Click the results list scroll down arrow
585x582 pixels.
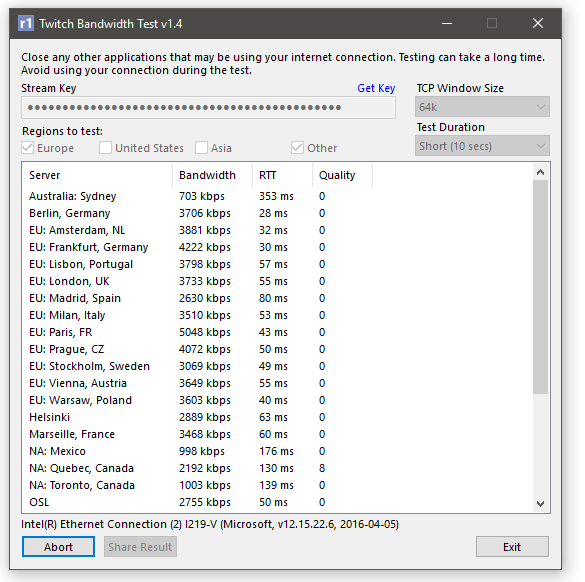click(540, 504)
